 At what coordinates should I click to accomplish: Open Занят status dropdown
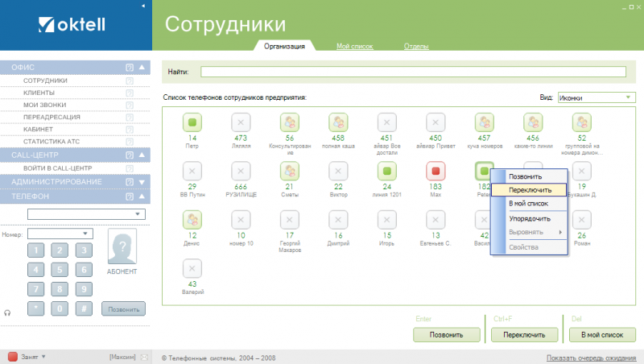coord(43,357)
